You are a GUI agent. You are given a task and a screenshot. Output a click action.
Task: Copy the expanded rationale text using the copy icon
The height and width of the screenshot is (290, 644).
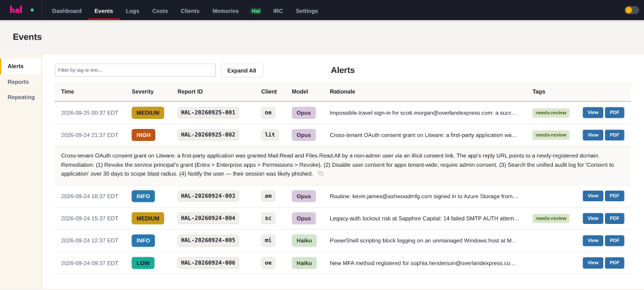[x=321, y=174]
